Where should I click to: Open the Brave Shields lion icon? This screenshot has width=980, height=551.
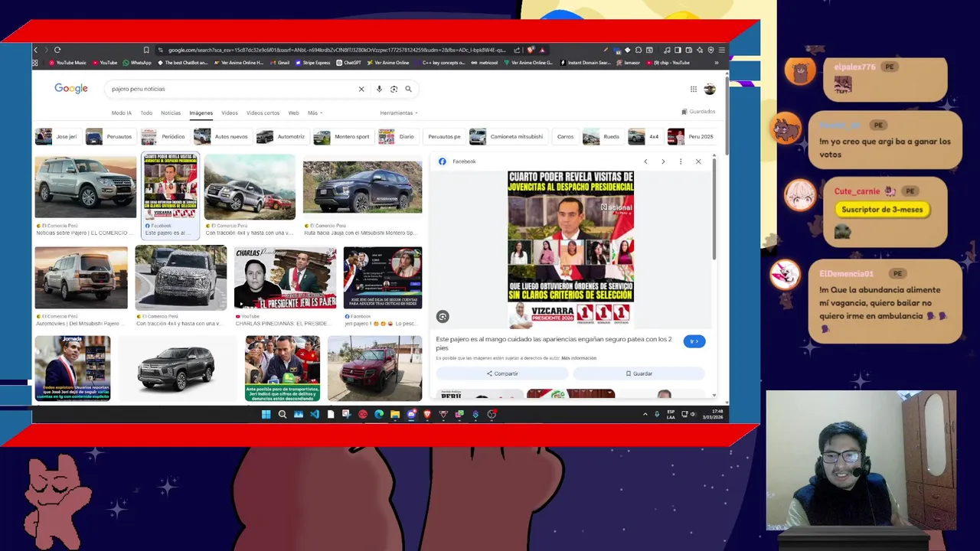tap(531, 50)
